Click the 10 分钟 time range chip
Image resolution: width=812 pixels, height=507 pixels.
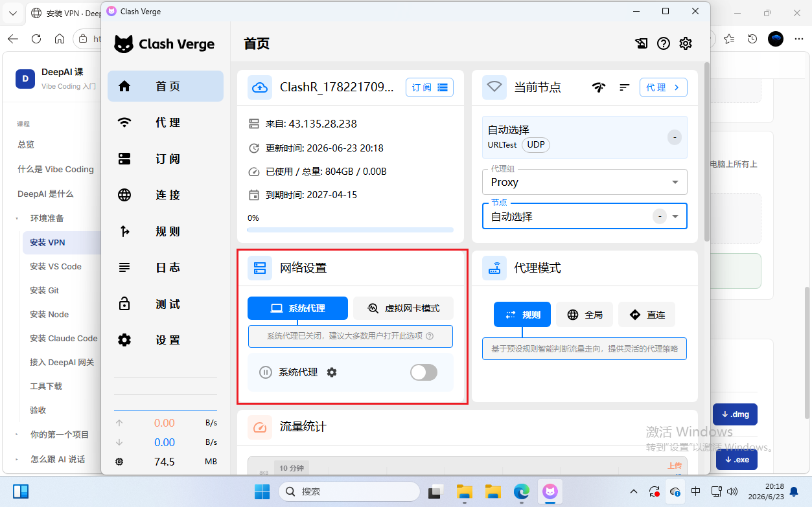tap(292, 468)
